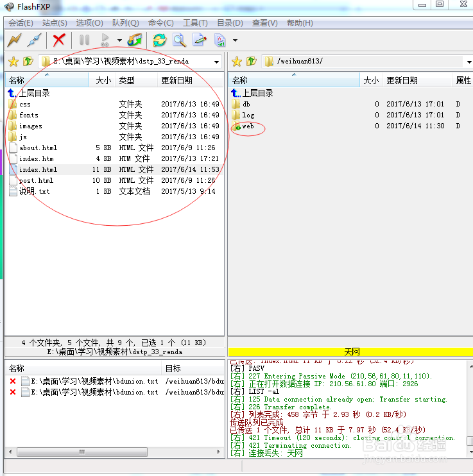This screenshot has width=473, height=476.
Task: Open the 帮助(H) menu
Action: coord(300,23)
